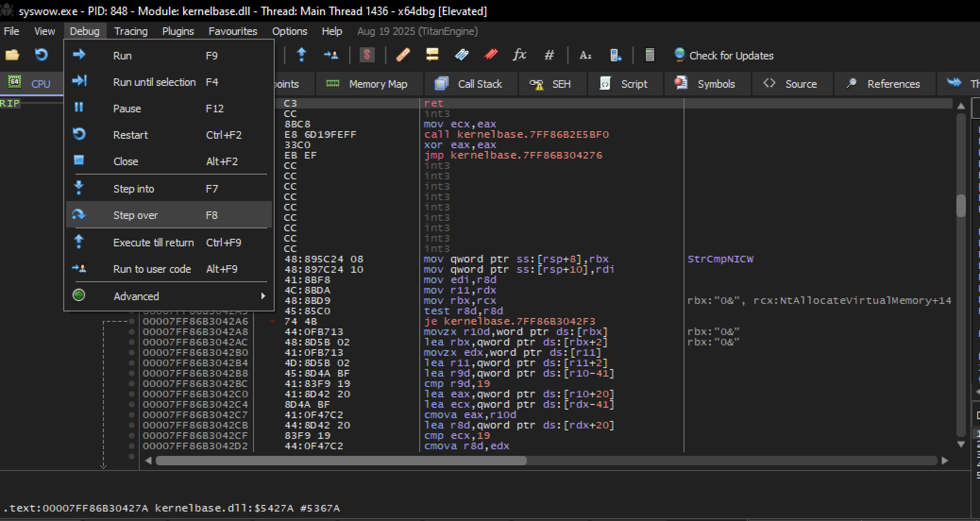Open the Options menu
Viewport: 980px width, 521px height.
[289, 31]
